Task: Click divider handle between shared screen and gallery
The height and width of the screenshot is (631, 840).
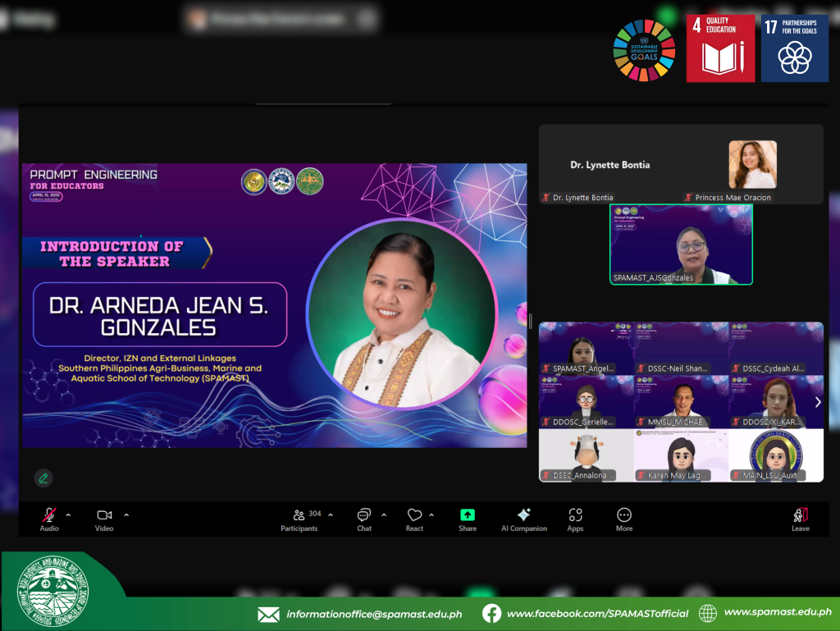Action: click(x=531, y=321)
